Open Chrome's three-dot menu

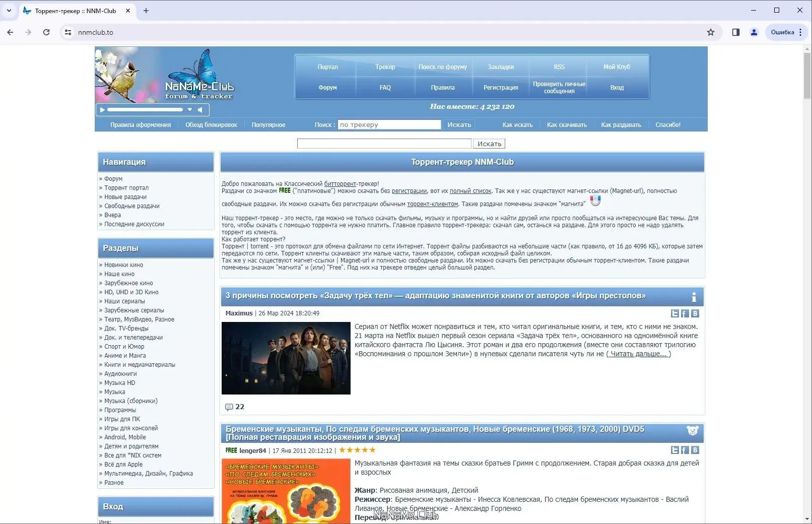pyautogui.click(x=800, y=32)
